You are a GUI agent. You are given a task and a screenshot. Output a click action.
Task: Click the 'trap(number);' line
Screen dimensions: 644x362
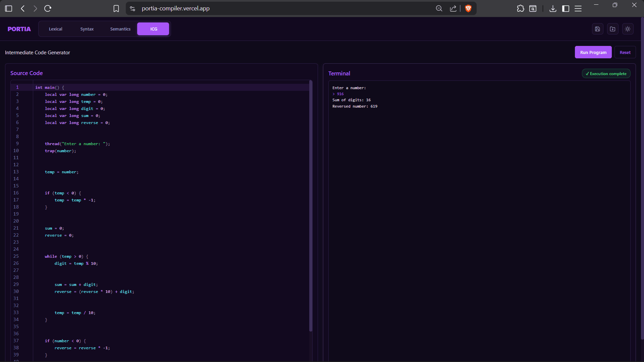pyautogui.click(x=60, y=151)
